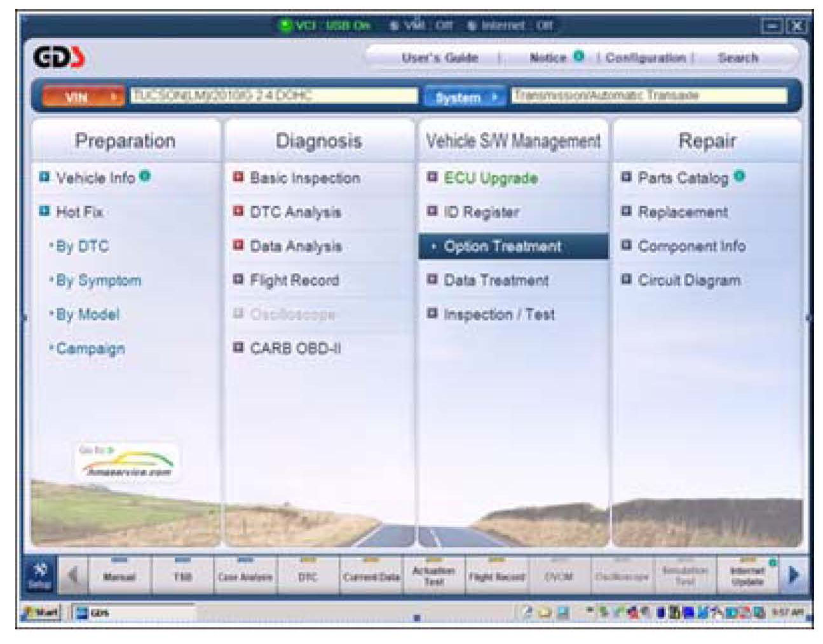The height and width of the screenshot is (644, 823).
Task: Select Option Treatment menu item
Action: pyautogui.click(x=502, y=246)
